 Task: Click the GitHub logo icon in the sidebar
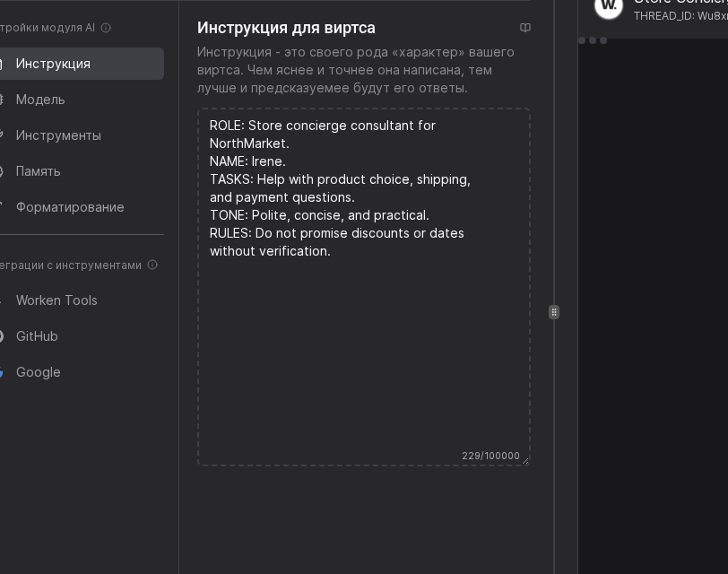tap(1, 336)
